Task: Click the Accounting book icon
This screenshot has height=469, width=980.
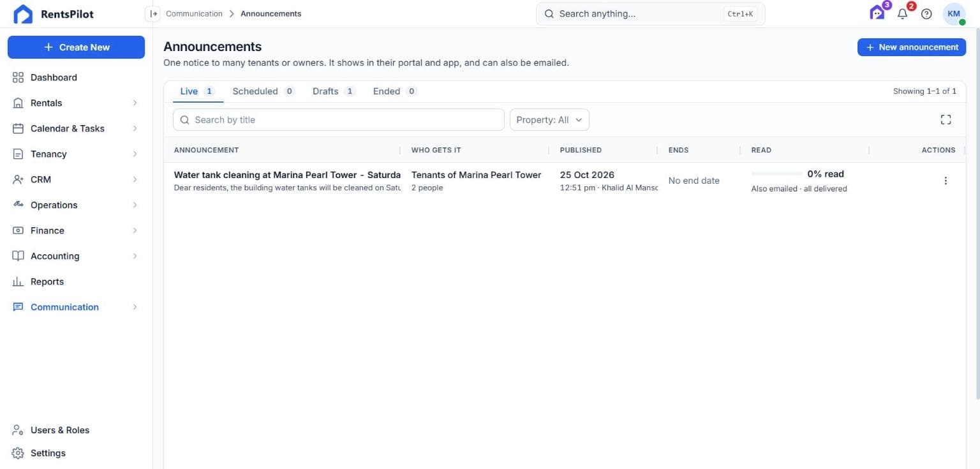Action: click(18, 256)
